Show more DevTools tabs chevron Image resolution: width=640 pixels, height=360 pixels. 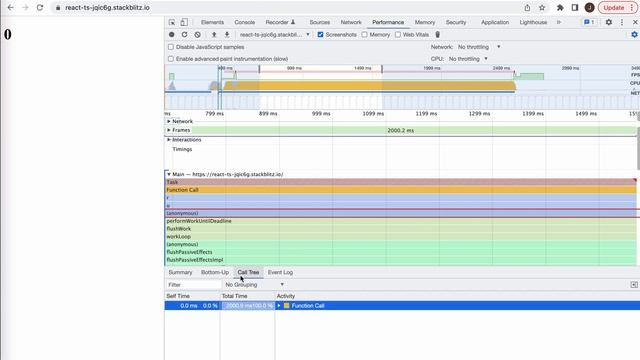pos(559,22)
